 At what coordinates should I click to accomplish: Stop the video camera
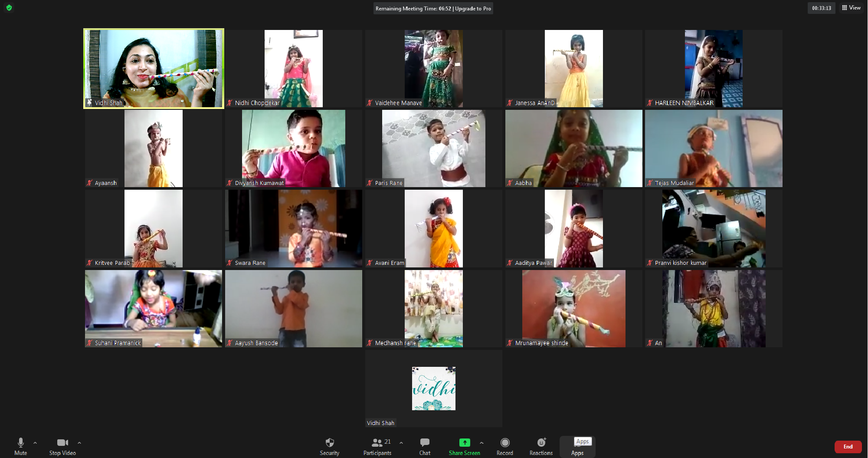pyautogui.click(x=62, y=446)
